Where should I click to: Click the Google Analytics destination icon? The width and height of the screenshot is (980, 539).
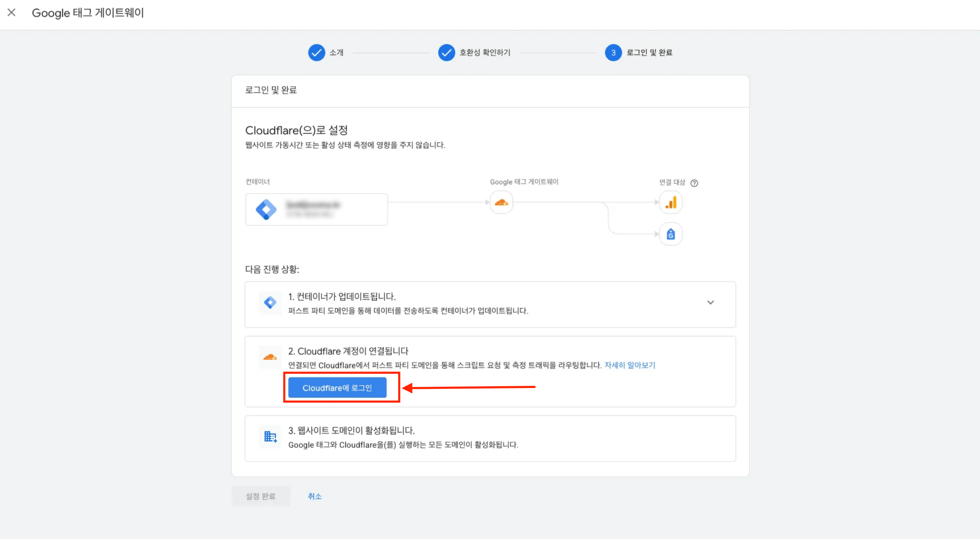click(671, 202)
